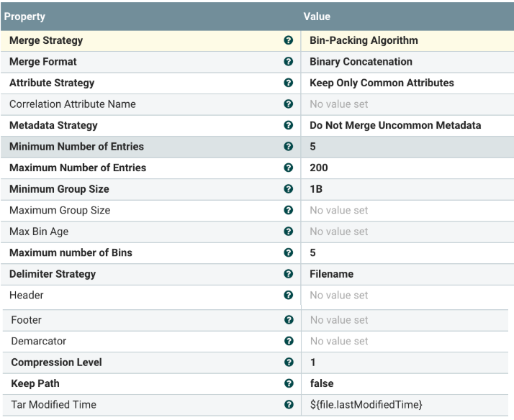514x420 pixels.
Task: Click help icon for Merge Strategy
Action: click(x=288, y=41)
